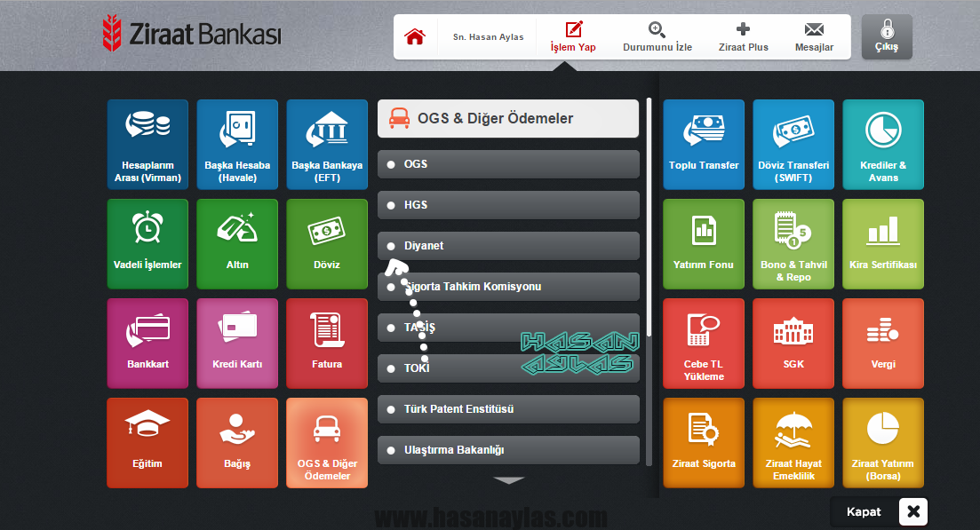Select the SGK tile
Image resolution: width=980 pixels, height=530 pixels.
click(793, 343)
